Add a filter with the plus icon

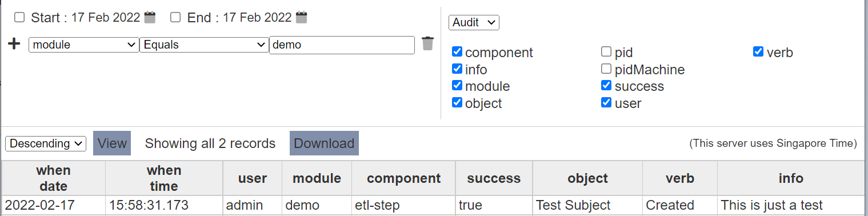[x=14, y=44]
